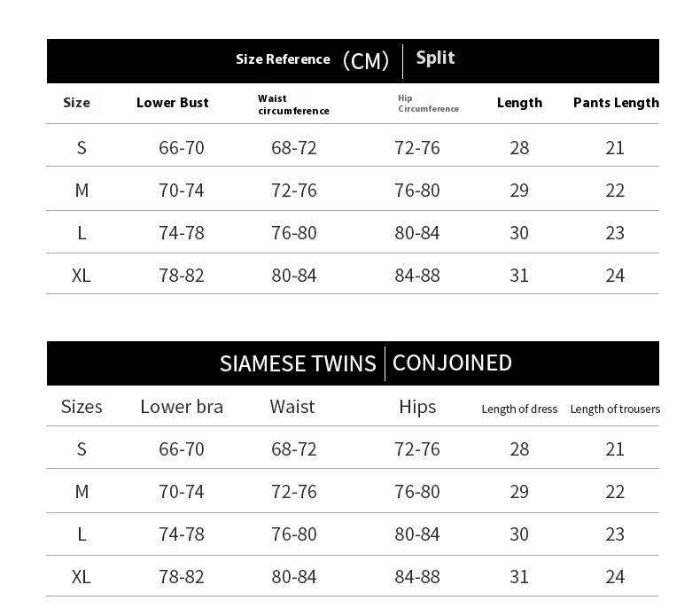Select the "Pants Length" column header

[616, 103]
